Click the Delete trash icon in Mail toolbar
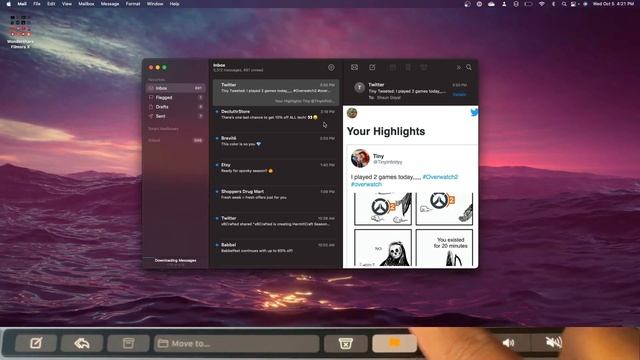640x360 pixels. pyautogui.click(x=408, y=67)
